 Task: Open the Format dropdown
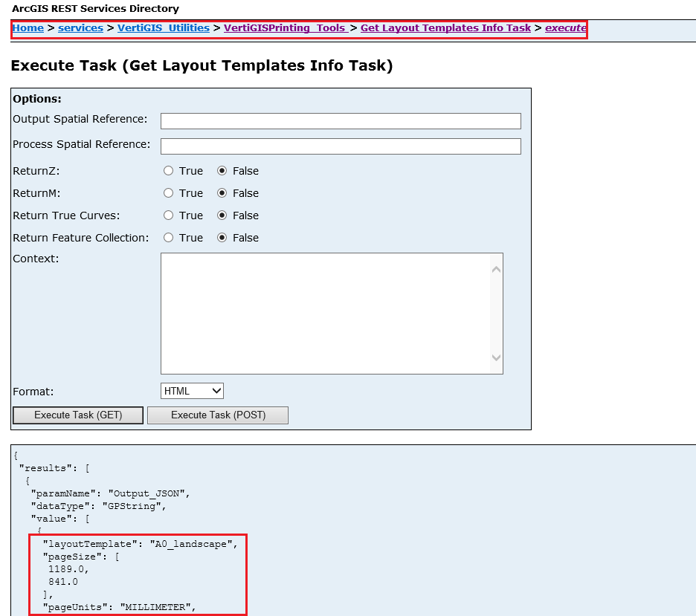(x=192, y=390)
